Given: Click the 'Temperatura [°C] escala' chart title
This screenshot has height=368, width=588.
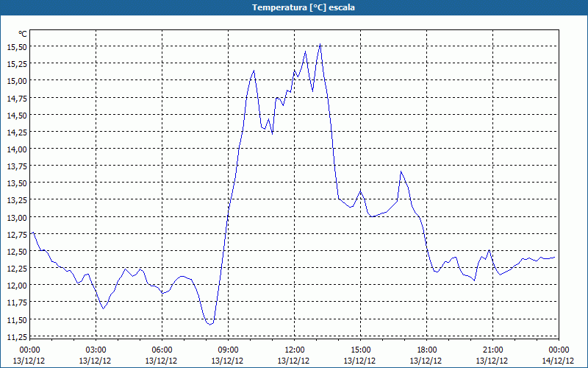Looking at the screenshot, I should tap(304, 7).
